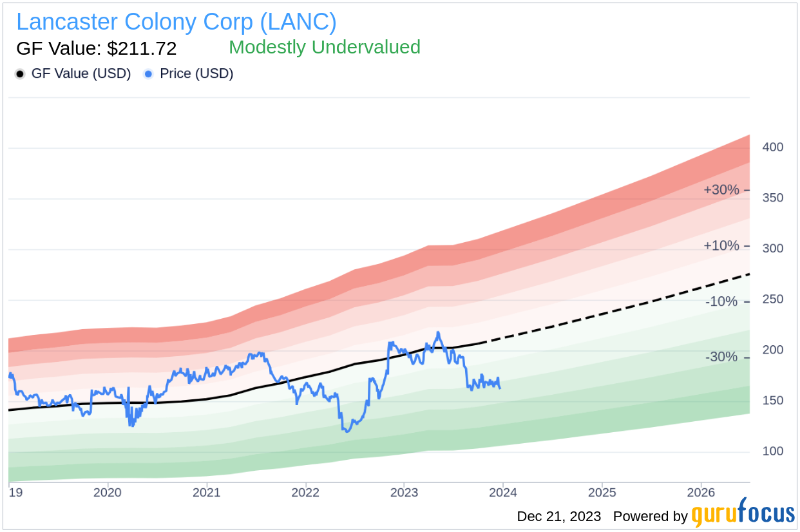Viewport: 800px width, 532px height.
Task: Click the +30% band marker
Action: (x=726, y=191)
